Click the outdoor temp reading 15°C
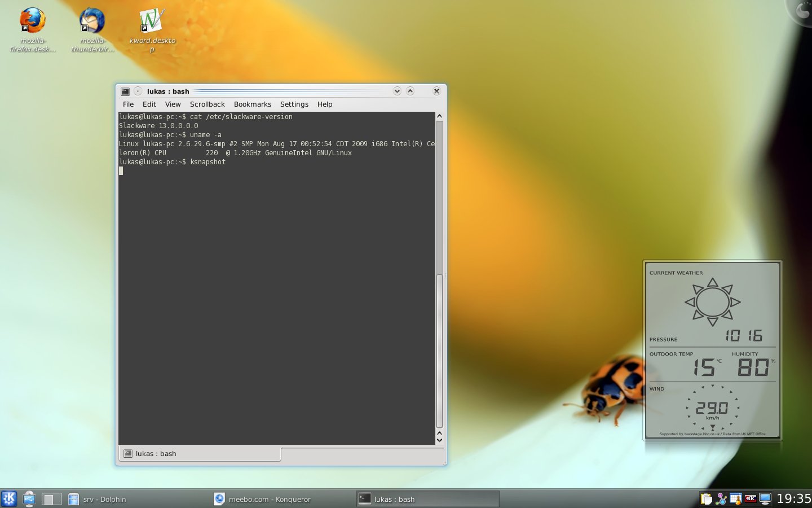 coord(707,367)
